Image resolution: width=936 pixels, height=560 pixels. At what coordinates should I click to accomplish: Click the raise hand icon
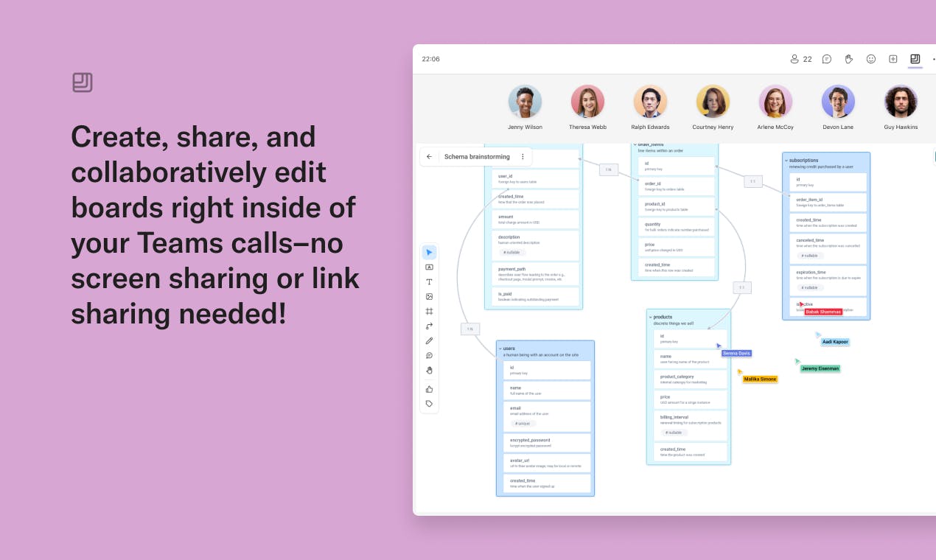(849, 59)
